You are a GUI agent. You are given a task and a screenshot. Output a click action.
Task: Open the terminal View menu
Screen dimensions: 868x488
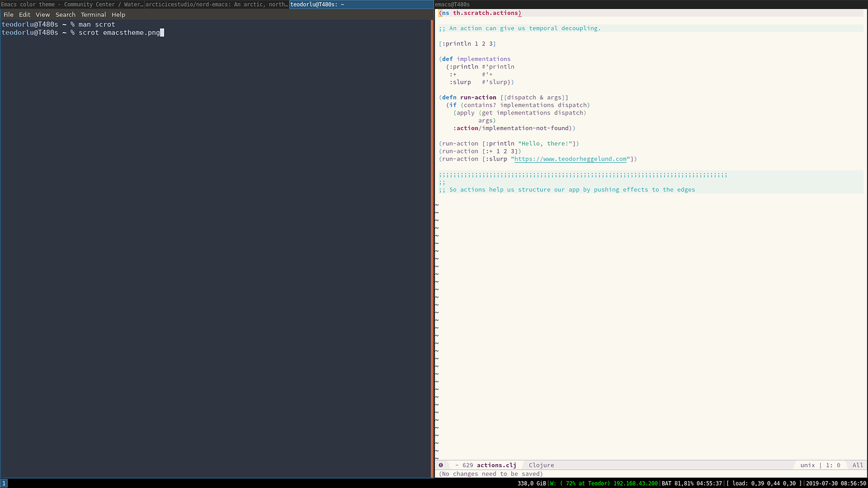(43, 14)
